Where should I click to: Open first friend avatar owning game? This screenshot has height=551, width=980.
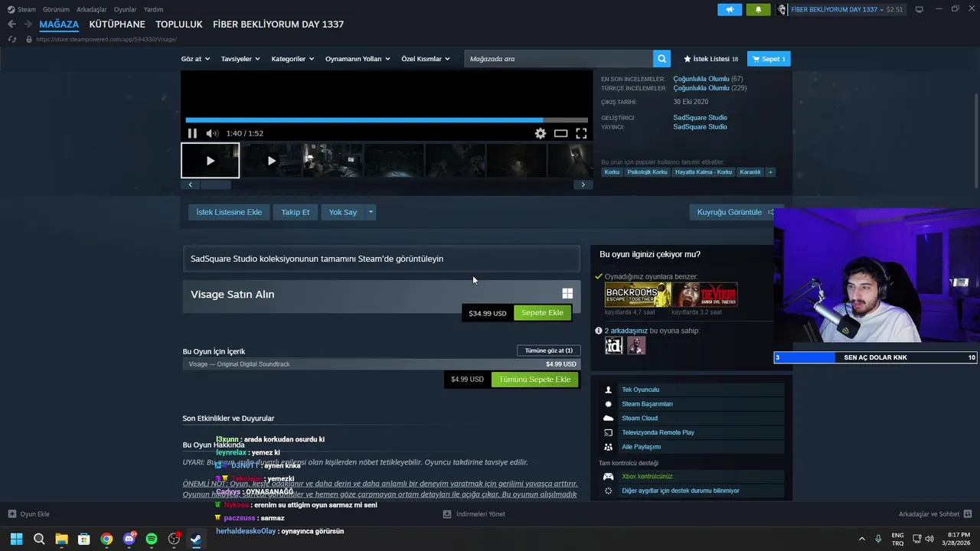(614, 346)
